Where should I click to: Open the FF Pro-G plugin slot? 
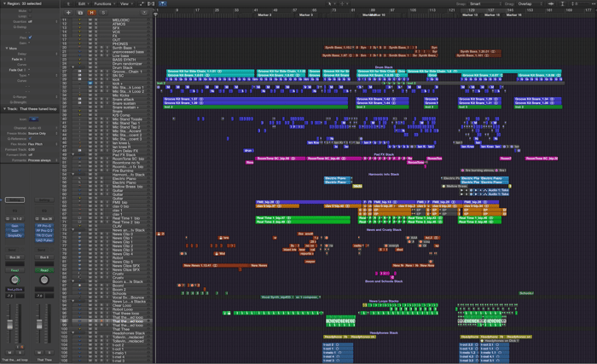44,226
